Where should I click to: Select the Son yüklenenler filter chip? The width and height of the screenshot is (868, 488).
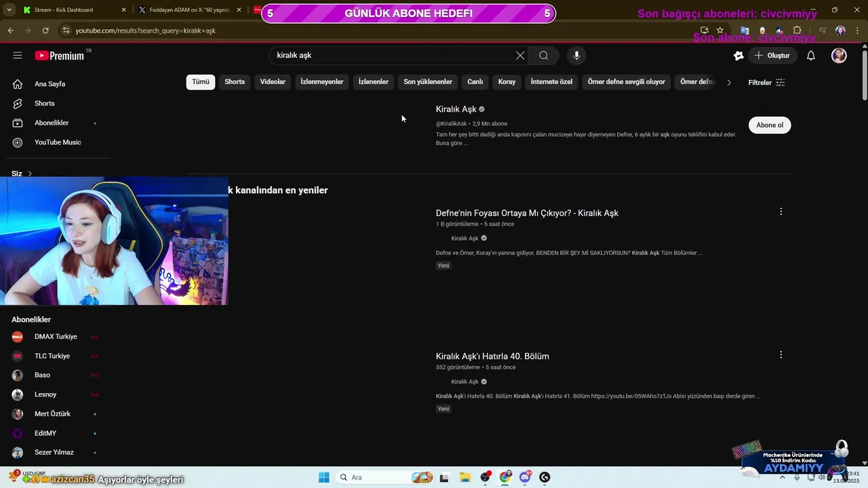[x=428, y=82]
